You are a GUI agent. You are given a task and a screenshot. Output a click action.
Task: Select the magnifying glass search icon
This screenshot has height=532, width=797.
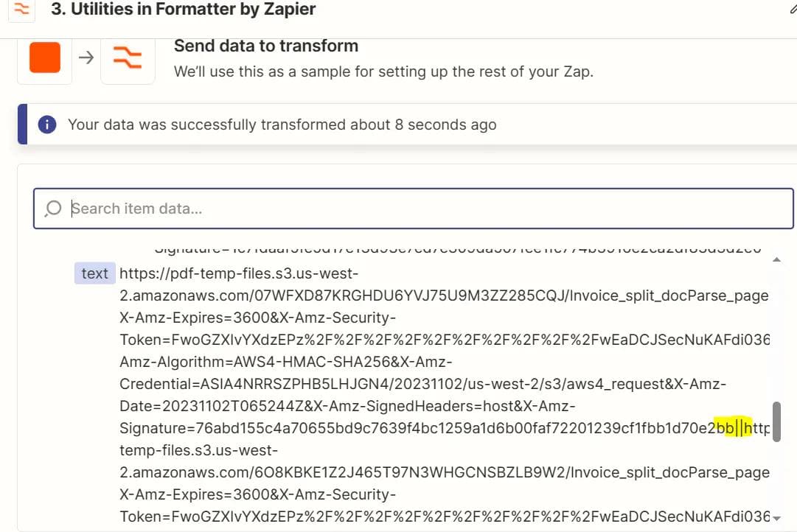(x=52, y=209)
